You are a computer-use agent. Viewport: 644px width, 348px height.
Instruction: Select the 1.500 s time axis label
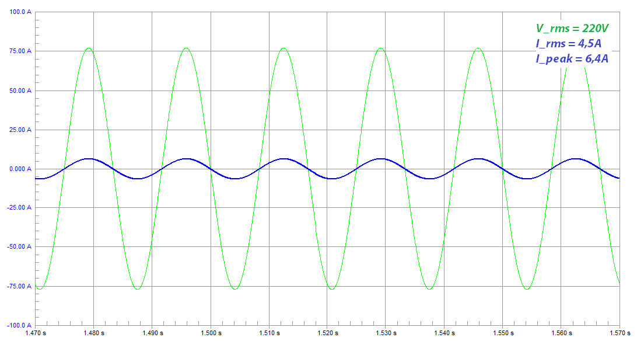pos(211,333)
